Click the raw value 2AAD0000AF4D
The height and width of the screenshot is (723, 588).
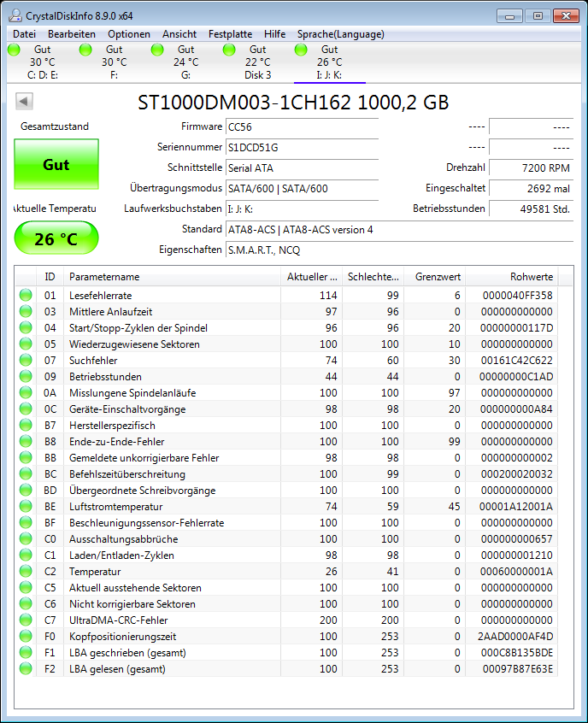click(515, 636)
